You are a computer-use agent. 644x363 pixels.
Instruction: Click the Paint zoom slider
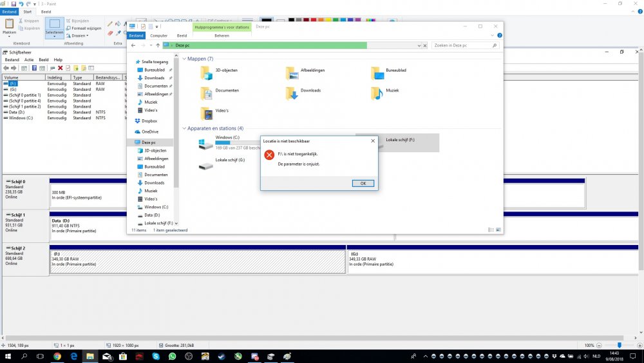(620, 346)
